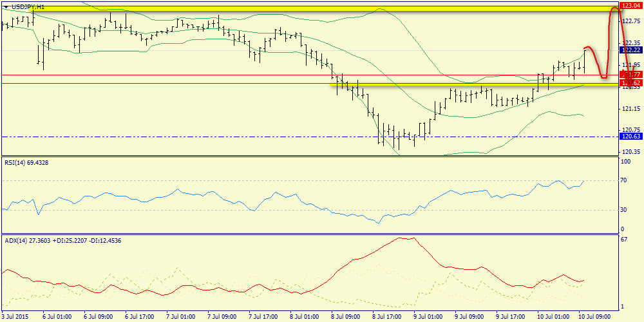This screenshot has width=644, height=322.
Task: Click the triangle beside USDJPY,H1 title
Action: coord(5,7)
